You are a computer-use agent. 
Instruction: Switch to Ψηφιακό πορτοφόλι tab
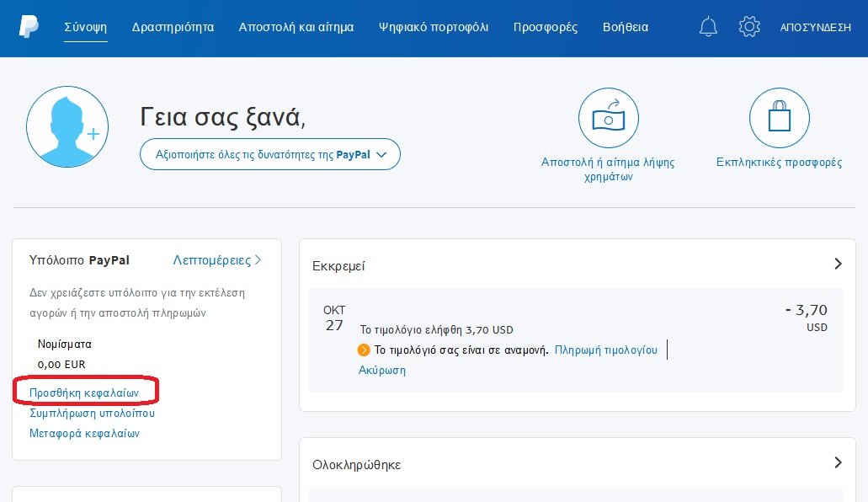pos(434,27)
